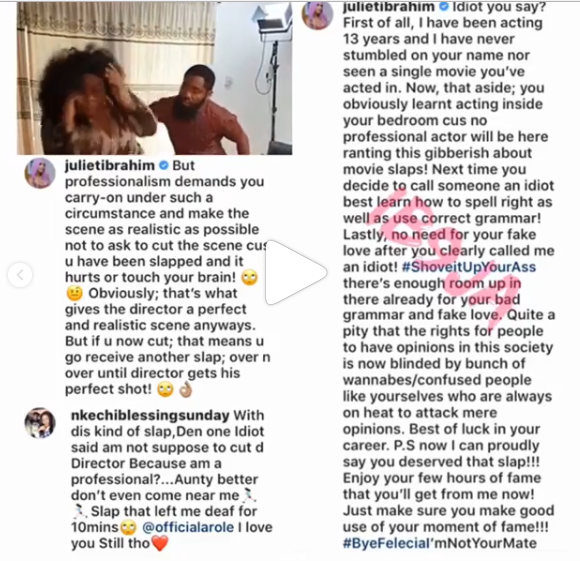
Task: Click the running figure emoji after 'near me'
Action: pyautogui.click(x=249, y=495)
